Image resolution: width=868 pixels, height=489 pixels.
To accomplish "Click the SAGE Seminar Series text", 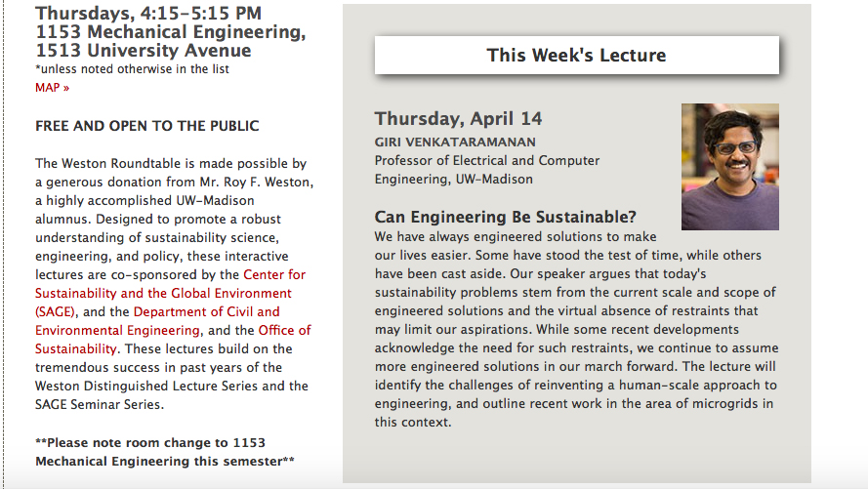I will pos(100,404).
